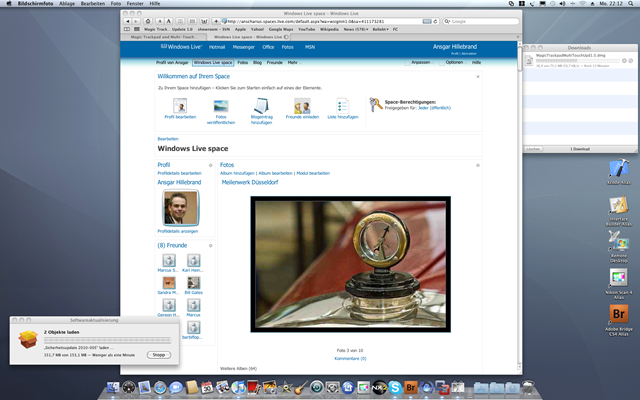Click the 'Profil bearbeiten' icon
Image resolution: width=640 pixels, height=400 pixels.
point(180,105)
